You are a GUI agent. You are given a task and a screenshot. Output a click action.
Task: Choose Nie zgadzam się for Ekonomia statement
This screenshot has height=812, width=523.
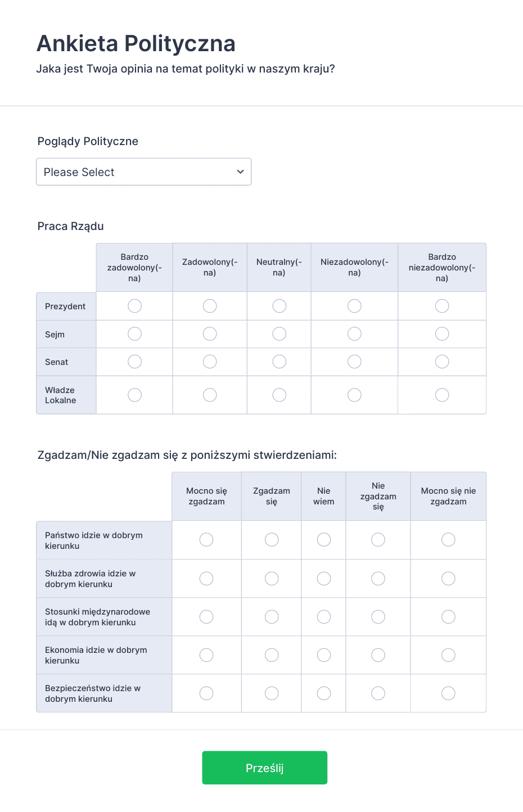point(378,655)
